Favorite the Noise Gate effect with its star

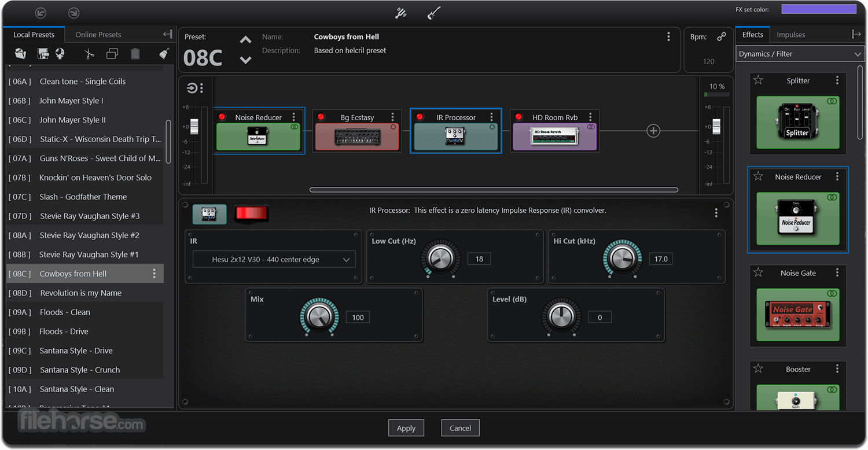click(x=758, y=272)
